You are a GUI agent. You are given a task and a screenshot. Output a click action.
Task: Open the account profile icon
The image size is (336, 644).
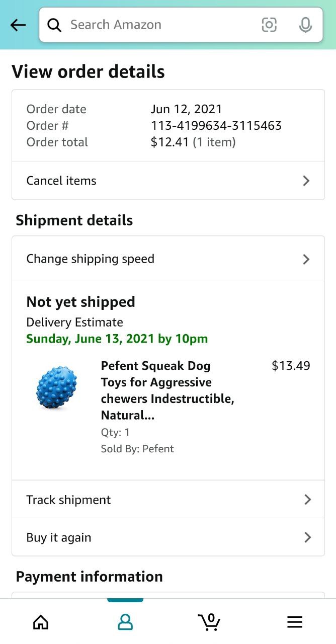click(x=125, y=622)
